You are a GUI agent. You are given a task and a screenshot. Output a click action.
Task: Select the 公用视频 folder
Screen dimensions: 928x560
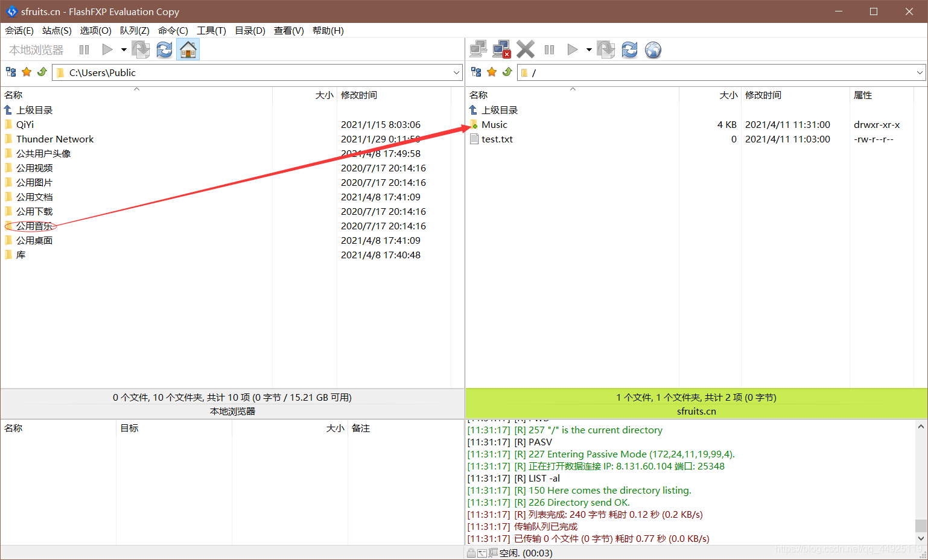click(x=34, y=168)
